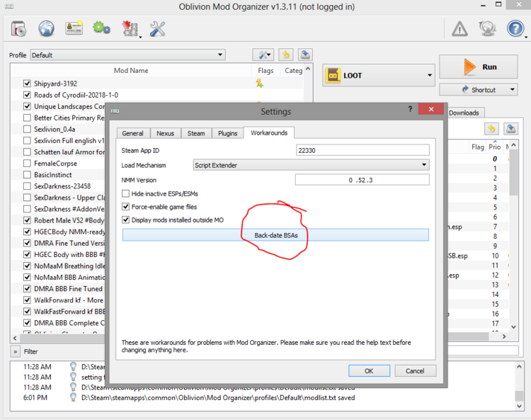Click mod list horizontal scroll left arrow
This screenshot has height=420, width=531.
(15, 338)
